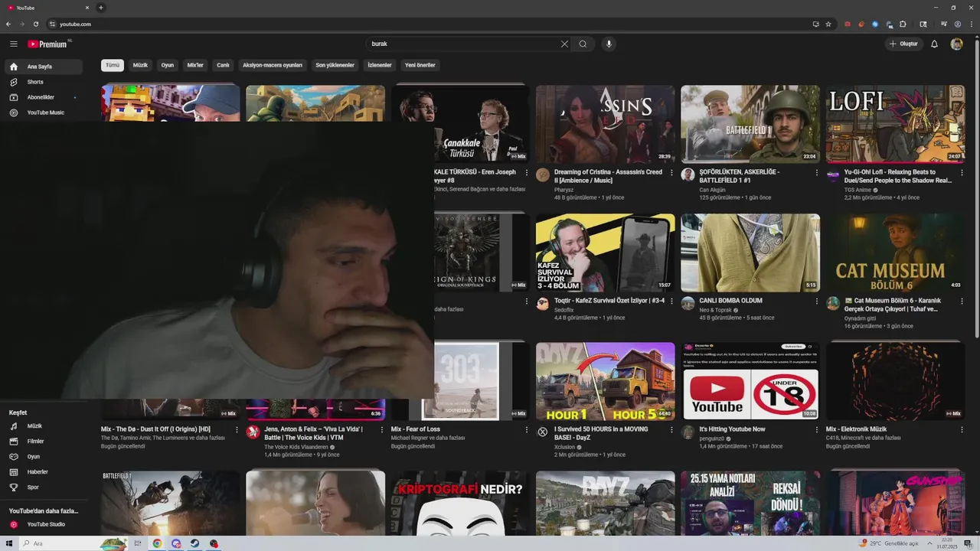Open Yu-Gi-Oh! Lofi video thumbnail

coord(895,123)
